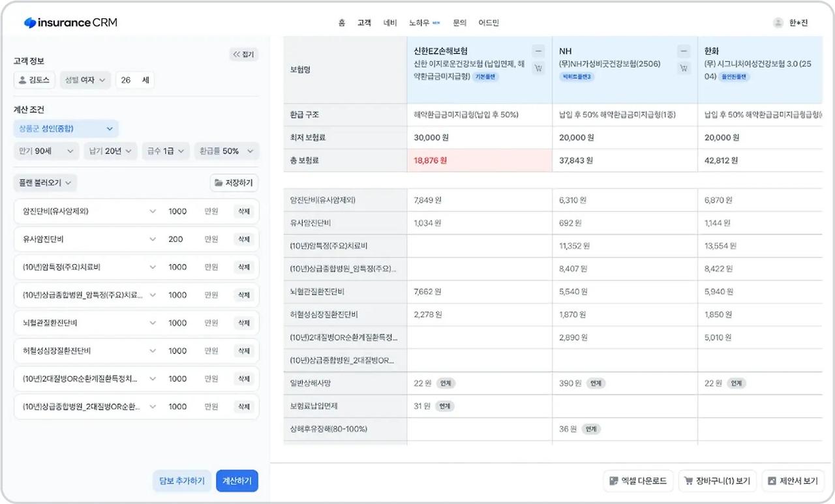Click 연계 badge beside 390 원
The width and height of the screenshot is (835, 504).
(596, 383)
